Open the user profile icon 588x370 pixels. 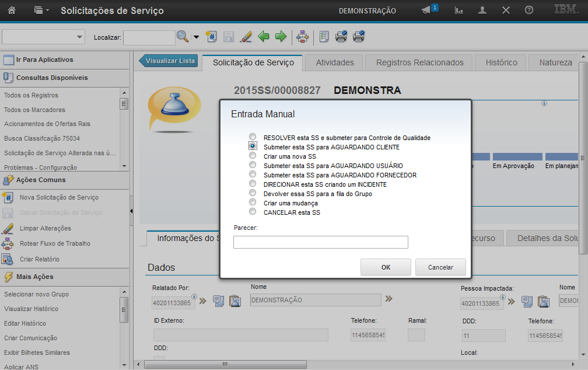point(482,11)
